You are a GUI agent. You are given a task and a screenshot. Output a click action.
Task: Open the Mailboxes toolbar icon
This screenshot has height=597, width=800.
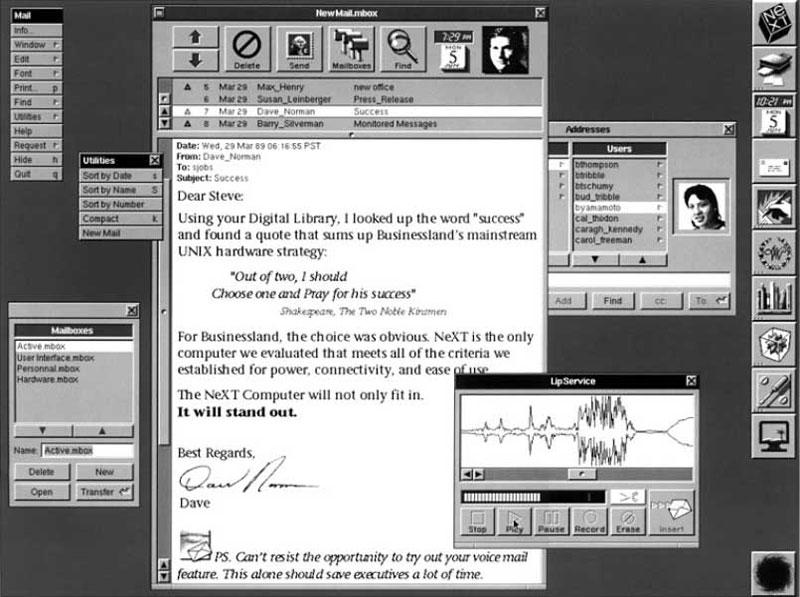[352, 49]
